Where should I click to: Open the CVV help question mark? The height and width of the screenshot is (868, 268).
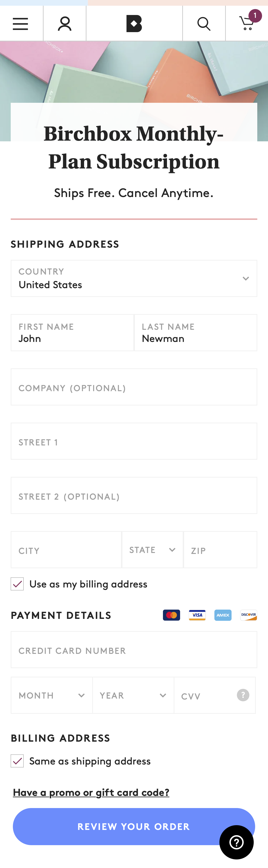(x=243, y=695)
